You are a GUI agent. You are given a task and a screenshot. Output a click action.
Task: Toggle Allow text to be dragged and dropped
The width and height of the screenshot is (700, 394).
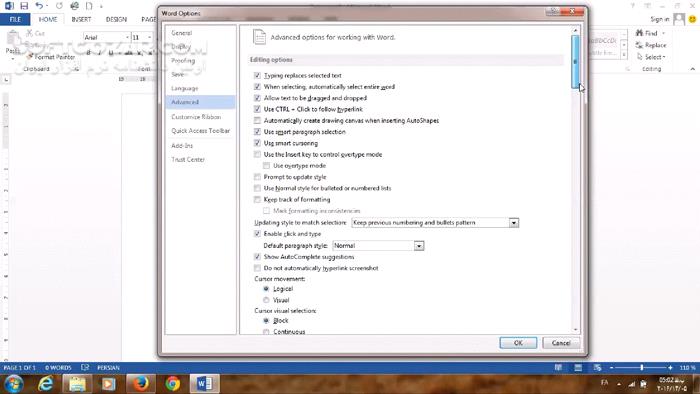pyautogui.click(x=257, y=98)
